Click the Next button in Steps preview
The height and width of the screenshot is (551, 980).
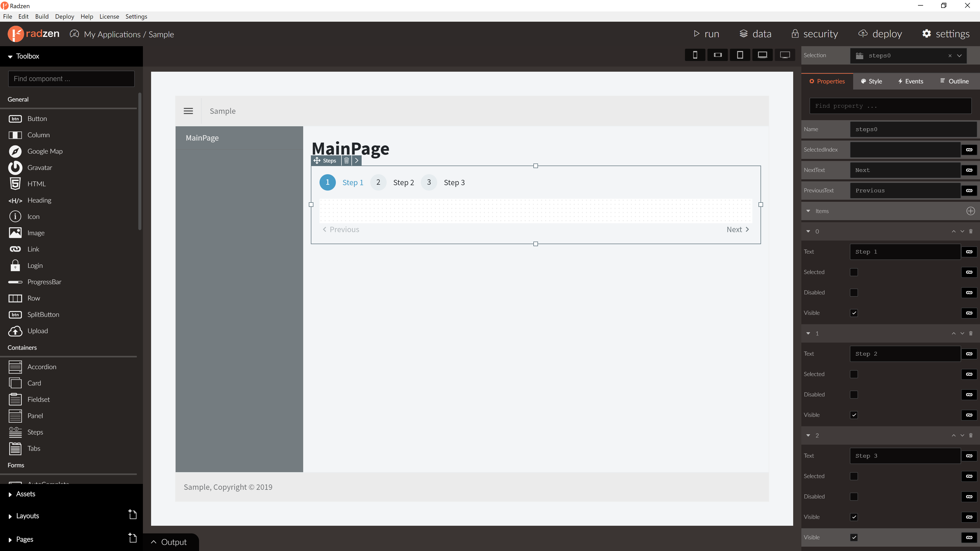click(738, 229)
